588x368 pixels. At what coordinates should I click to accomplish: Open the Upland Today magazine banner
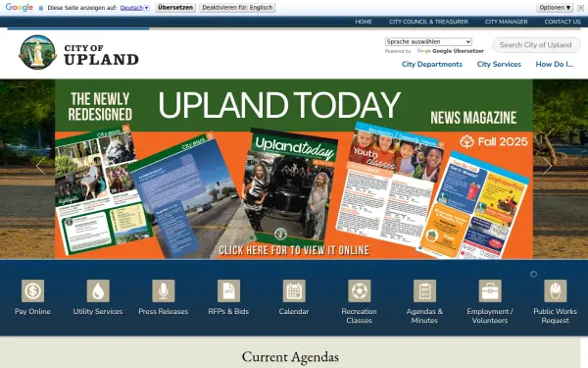294,169
